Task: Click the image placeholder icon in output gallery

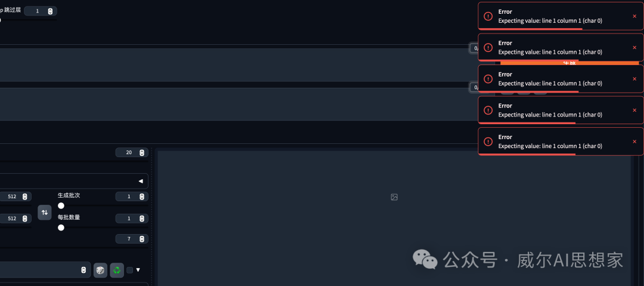Action: [394, 197]
